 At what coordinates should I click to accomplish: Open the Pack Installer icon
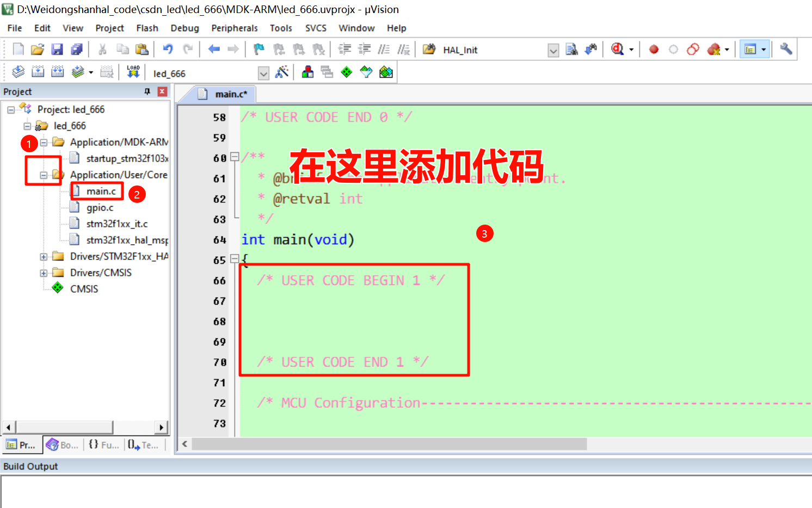[x=386, y=72]
